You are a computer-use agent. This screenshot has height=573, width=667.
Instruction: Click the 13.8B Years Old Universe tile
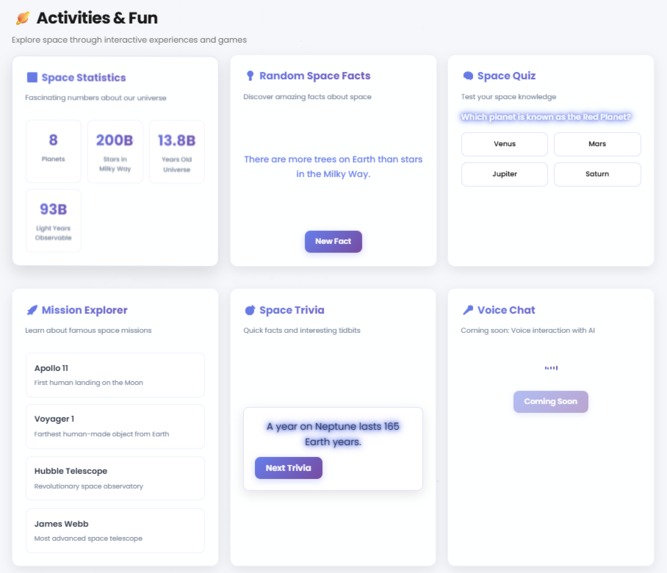click(177, 151)
